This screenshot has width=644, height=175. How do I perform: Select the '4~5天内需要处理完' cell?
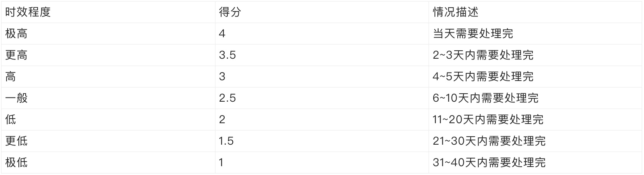point(483,77)
